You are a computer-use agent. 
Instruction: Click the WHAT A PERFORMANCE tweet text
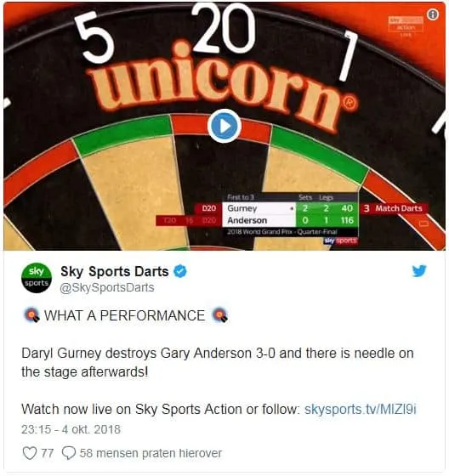coord(125,315)
